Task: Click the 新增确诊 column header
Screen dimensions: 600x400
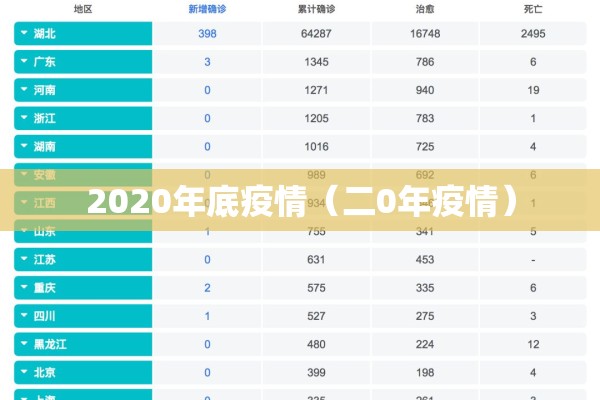Action: (x=207, y=9)
